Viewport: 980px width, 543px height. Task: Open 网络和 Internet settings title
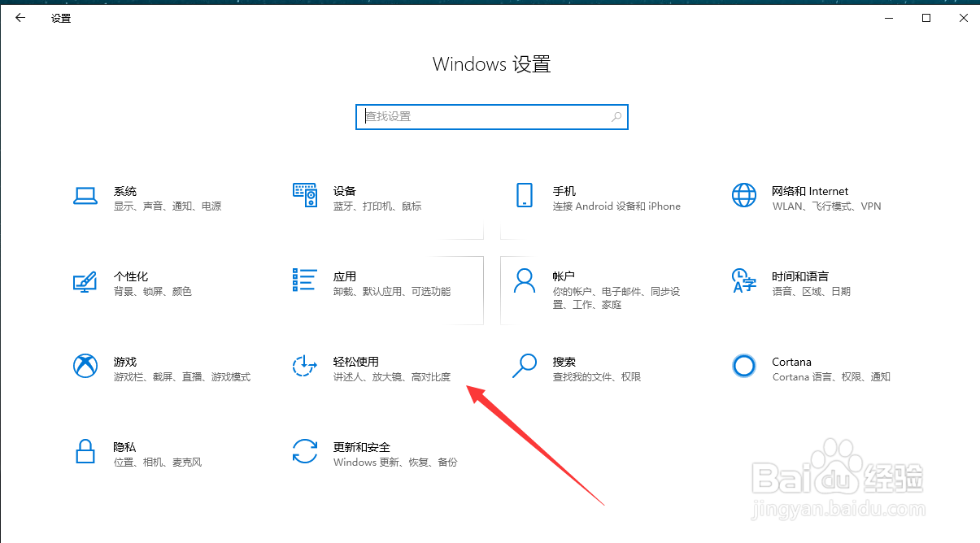pyautogui.click(x=810, y=191)
